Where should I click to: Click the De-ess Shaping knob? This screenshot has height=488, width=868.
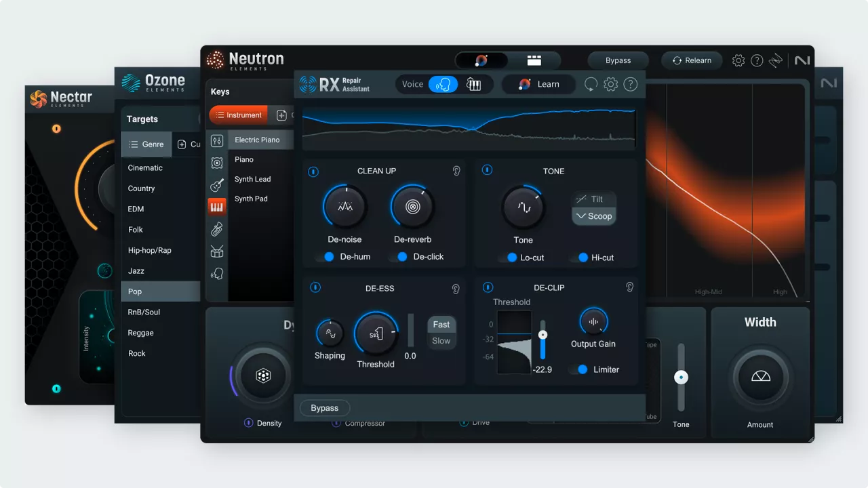click(x=330, y=333)
